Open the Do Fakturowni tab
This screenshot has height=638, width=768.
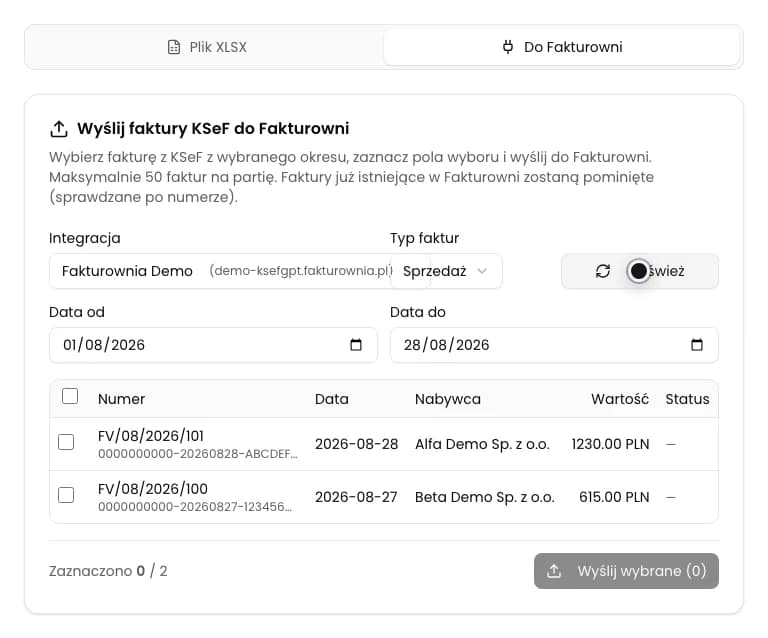pyautogui.click(x=562, y=47)
